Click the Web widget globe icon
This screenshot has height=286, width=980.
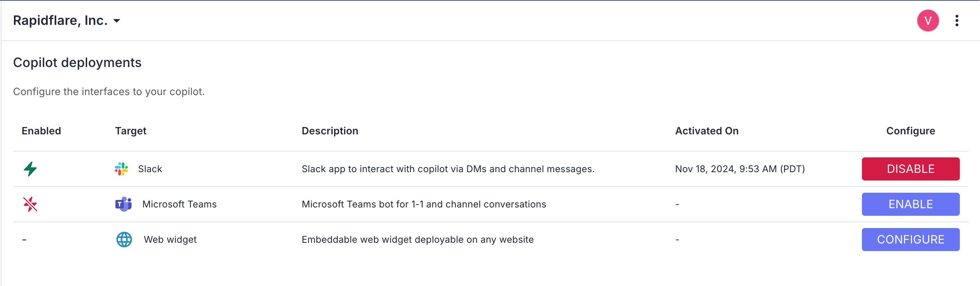[124, 240]
